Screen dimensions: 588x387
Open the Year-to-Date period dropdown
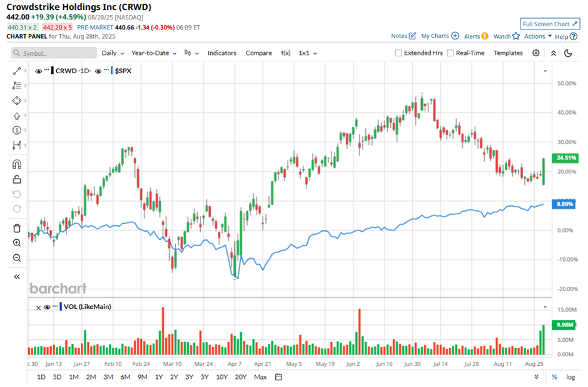154,53
